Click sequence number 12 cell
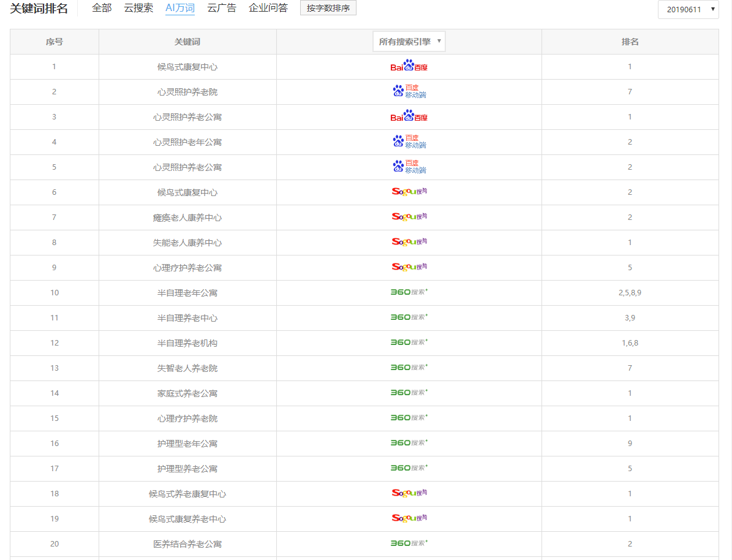This screenshot has height=560, width=732. [54, 343]
